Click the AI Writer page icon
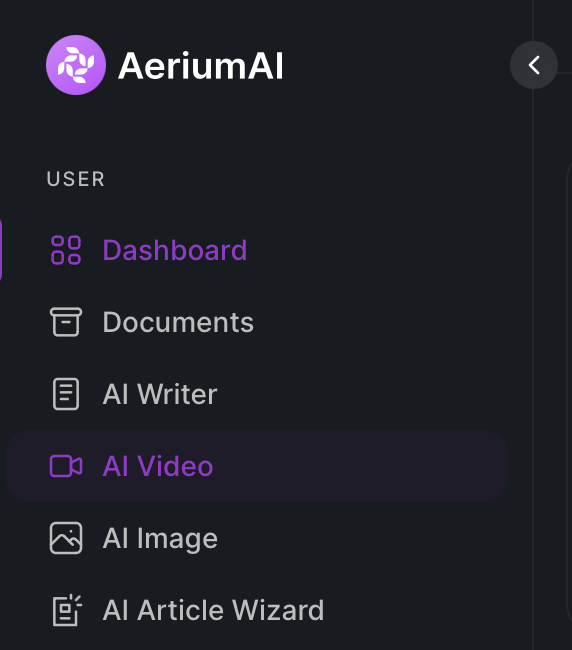 (x=65, y=394)
